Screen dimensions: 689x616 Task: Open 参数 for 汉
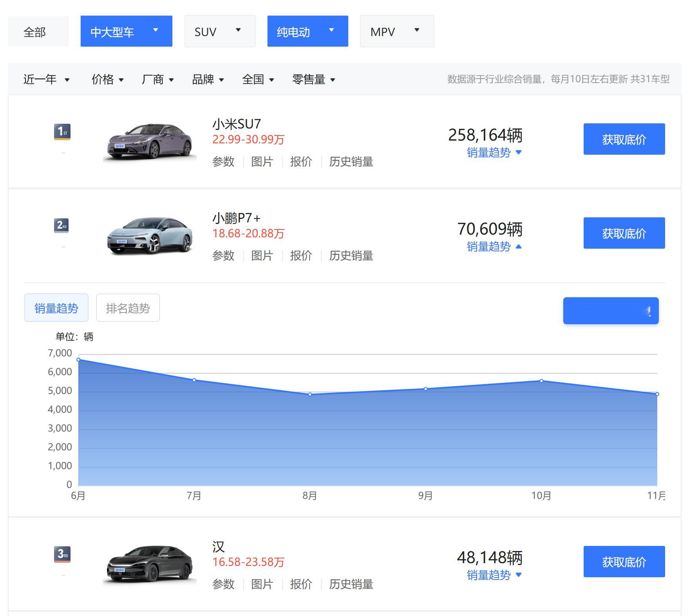223,584
